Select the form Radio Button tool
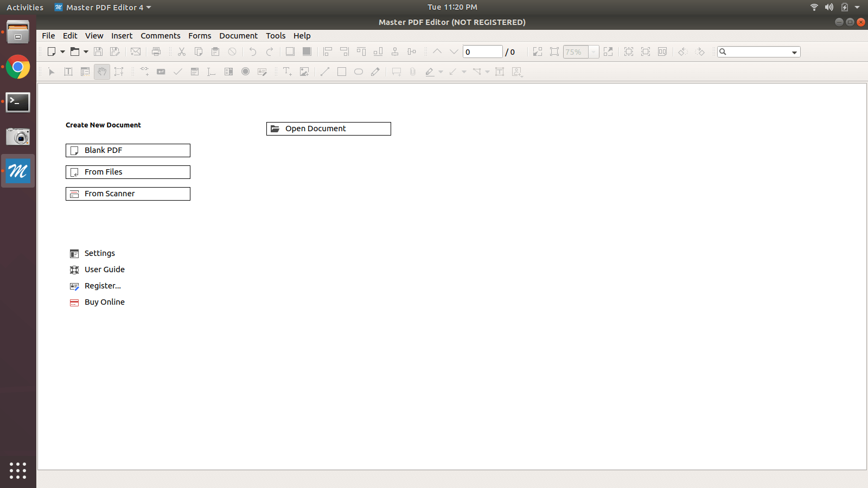868x488 pixels. coord(246,72)
